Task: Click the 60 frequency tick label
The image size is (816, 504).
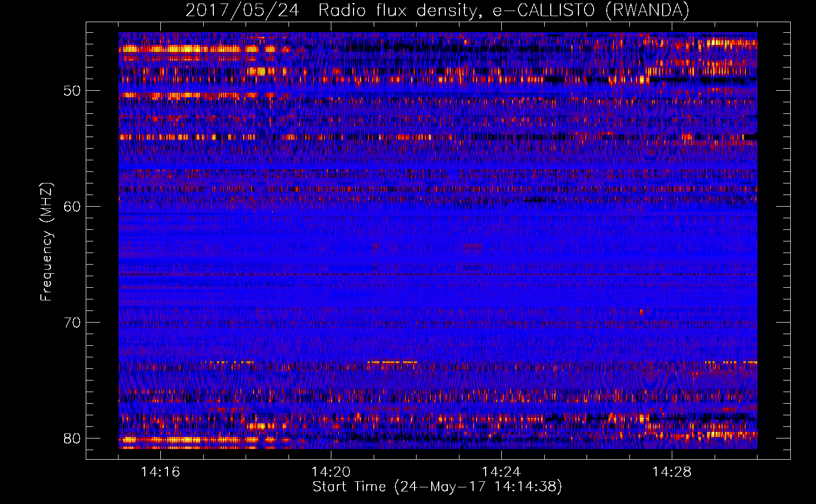Action: (72, 207)
